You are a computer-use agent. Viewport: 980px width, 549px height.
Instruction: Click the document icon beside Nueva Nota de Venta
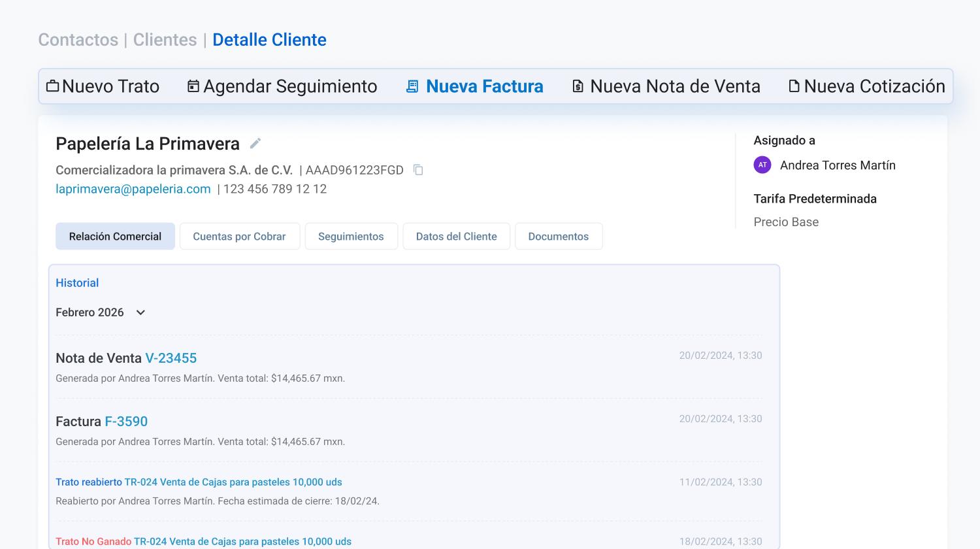pyautogui.click(x=578, y=86)
